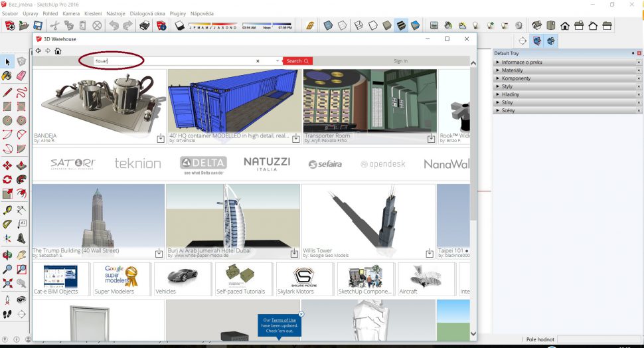644x348 pixels.
Task: Pick the Line pencil tool
Action: pyautogui.click(x=7, y=92)
